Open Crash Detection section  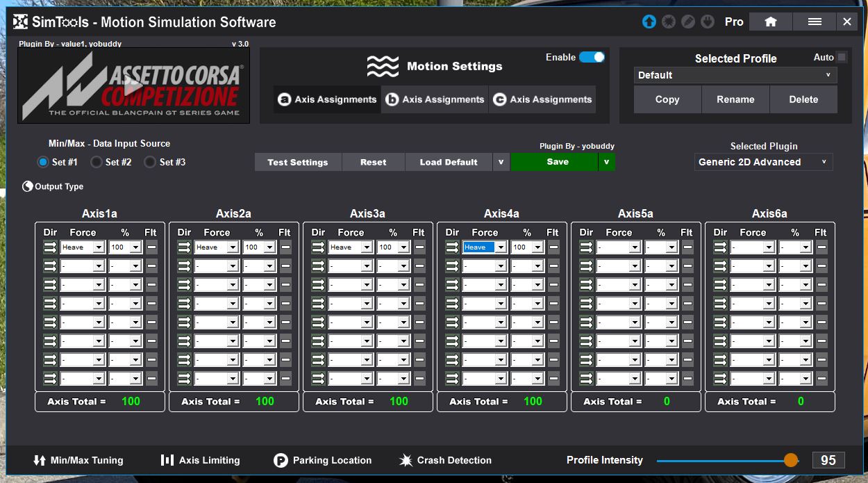click(x=445, y=460)
